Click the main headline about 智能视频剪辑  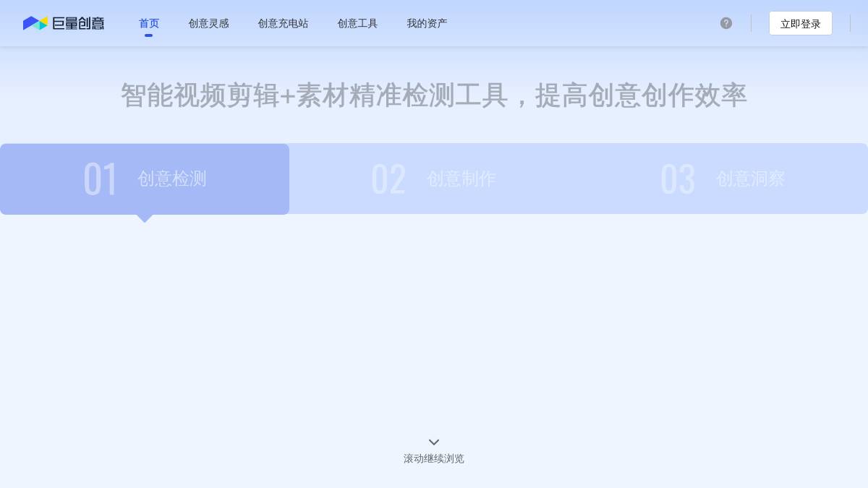(x=434, y=95)
